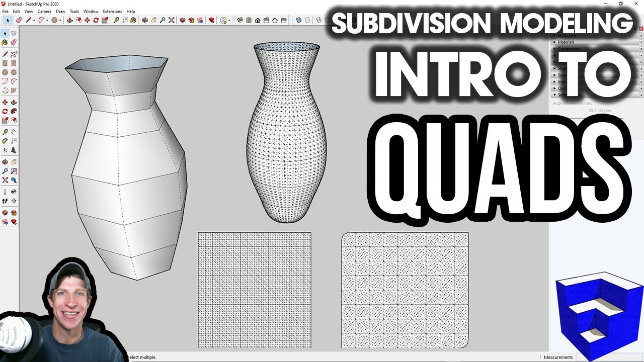
Task: Click Zoom Extents in the top toolbar
Action: [x=171, y=20]
